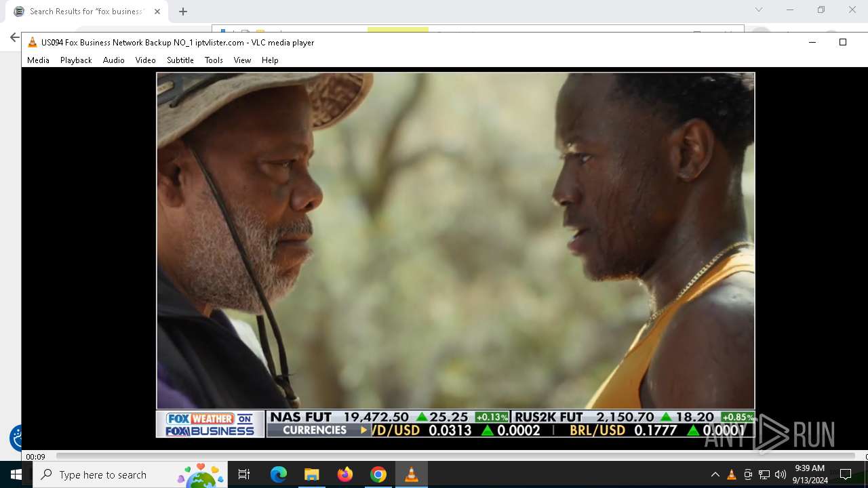868x488 pixels.
Task: Switch to VLC on the taskbar
Action: click(412, 474)
